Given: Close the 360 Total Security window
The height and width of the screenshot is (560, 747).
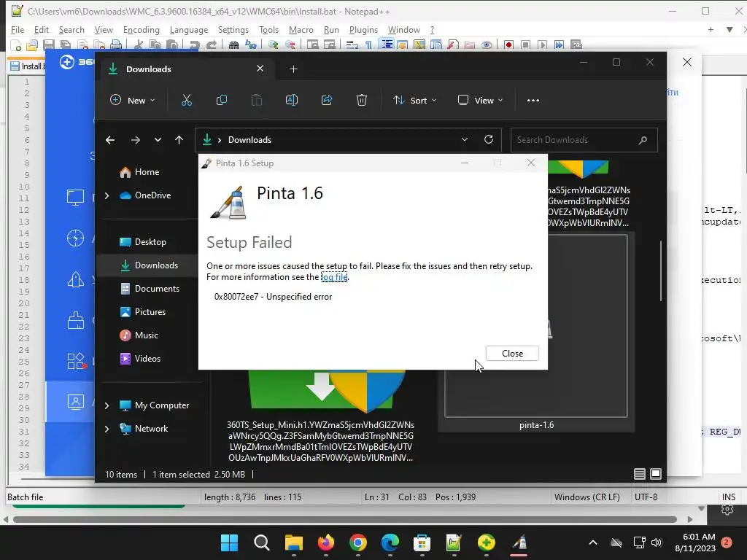Looking at the screenshot, I should [x=687, y=62].
